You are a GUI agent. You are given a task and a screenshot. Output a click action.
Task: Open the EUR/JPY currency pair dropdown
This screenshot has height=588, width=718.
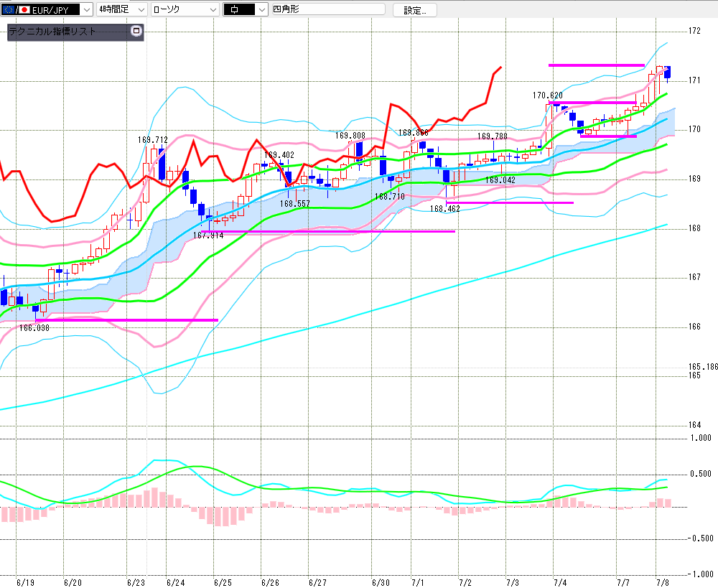point(47,9)
